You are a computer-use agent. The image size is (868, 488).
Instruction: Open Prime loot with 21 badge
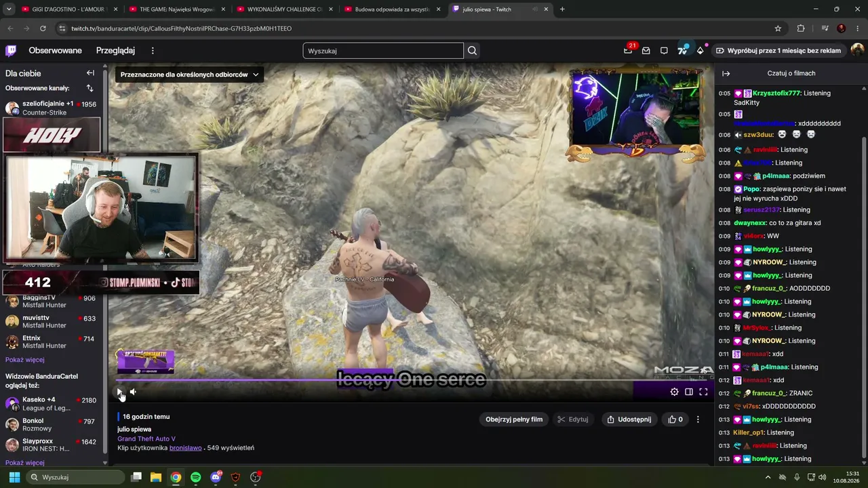coord(629,50)
